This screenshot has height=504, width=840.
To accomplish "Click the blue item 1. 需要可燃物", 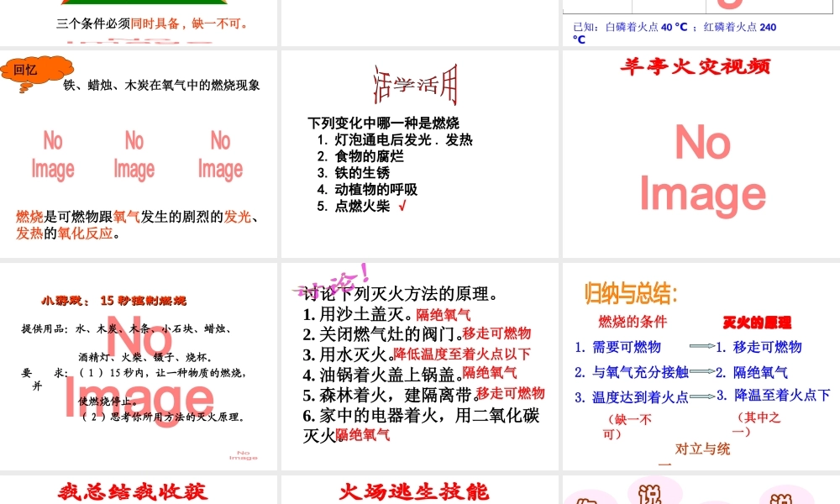I will [x=617, y=347].
